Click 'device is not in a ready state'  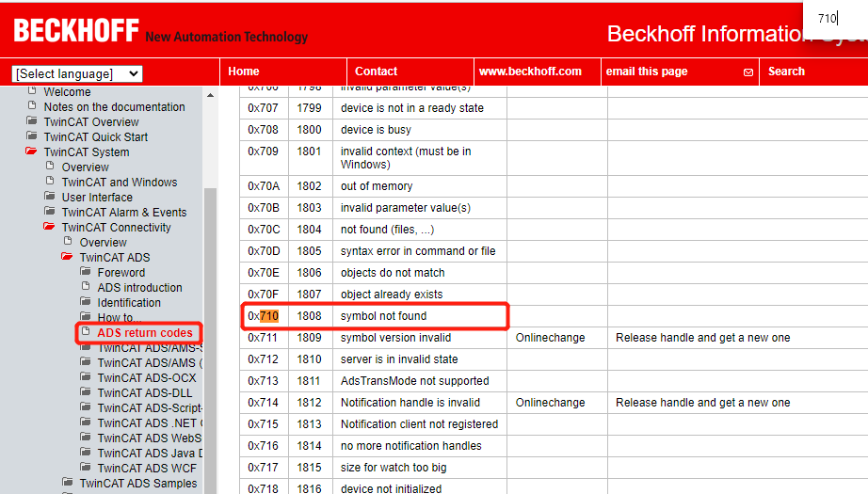411,108
